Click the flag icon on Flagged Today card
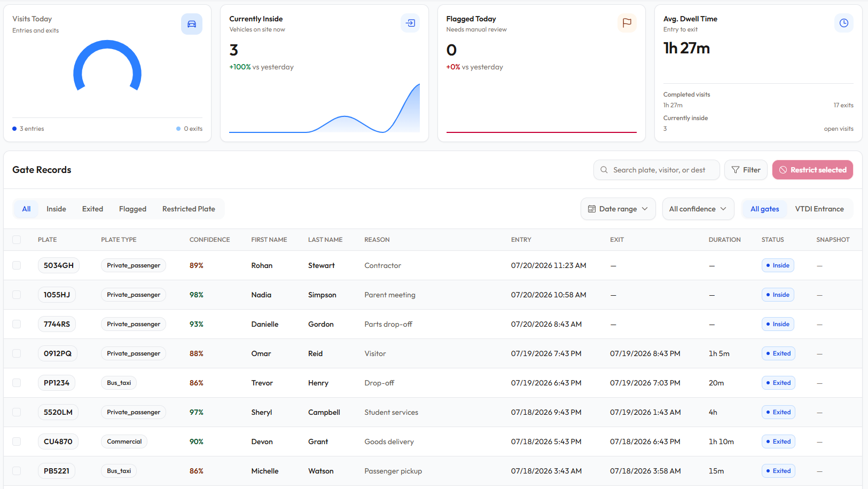This screenshot has width=868, height=489. pyautogui.click(x=627, y=23)
